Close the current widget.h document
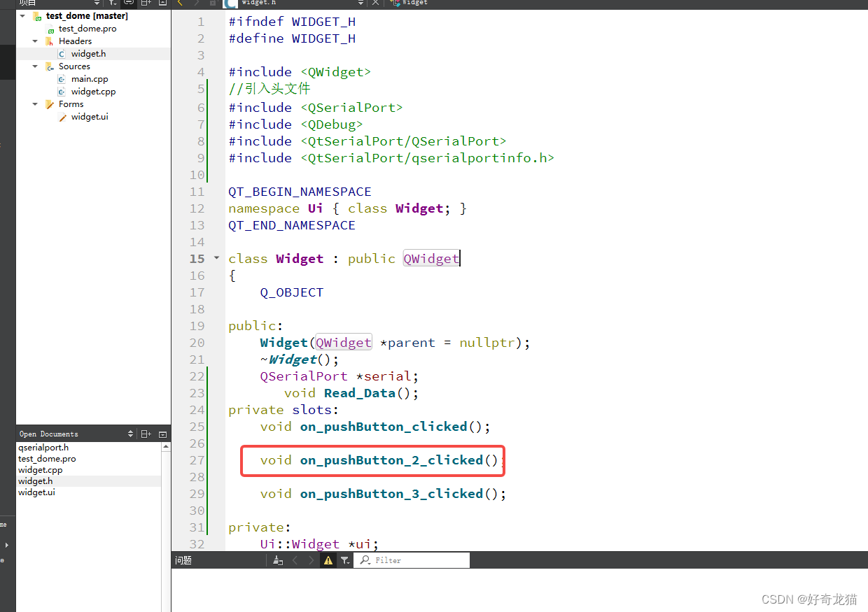The image size is (868, 612). pos(375,3)
